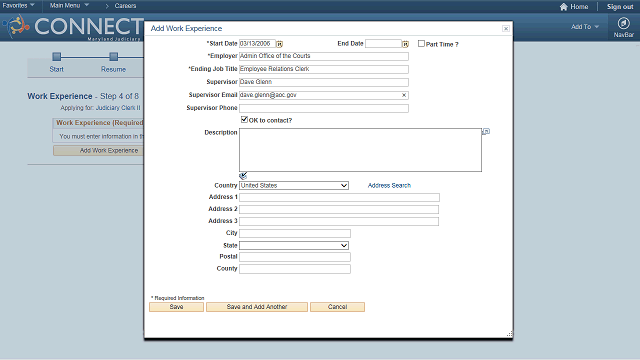Screen dimensions: 640x360
Task: Check the Part Time checkbox
Action: (x=421, y=43)
